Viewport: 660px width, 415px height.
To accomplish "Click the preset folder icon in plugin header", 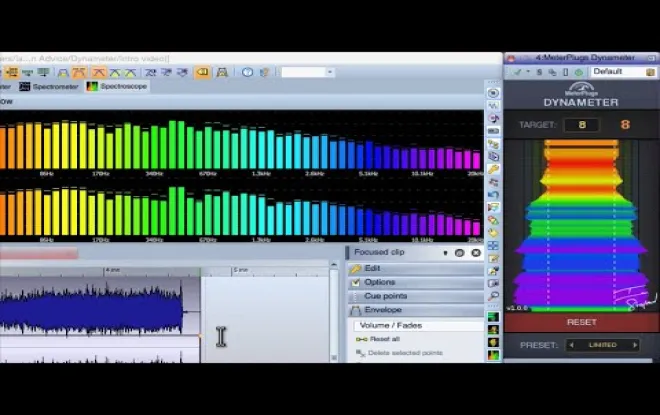I will click(x=650, y=72).
